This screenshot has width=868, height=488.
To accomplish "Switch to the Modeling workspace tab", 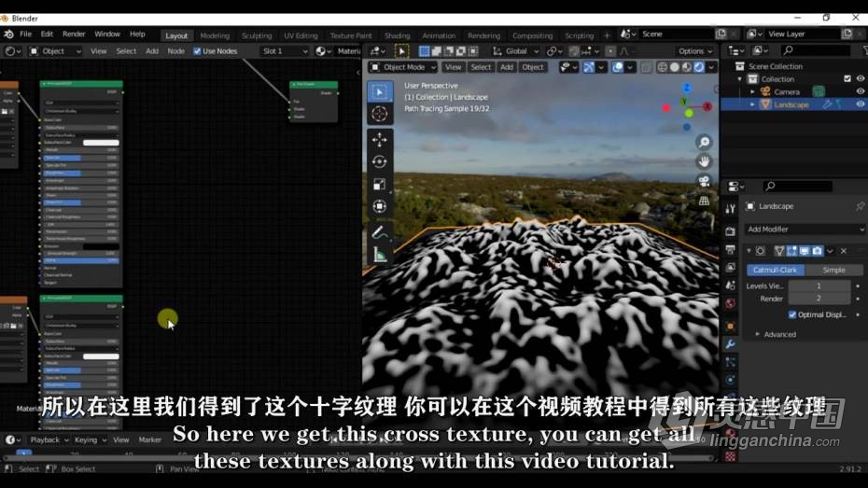I will (x=215, y=35).
